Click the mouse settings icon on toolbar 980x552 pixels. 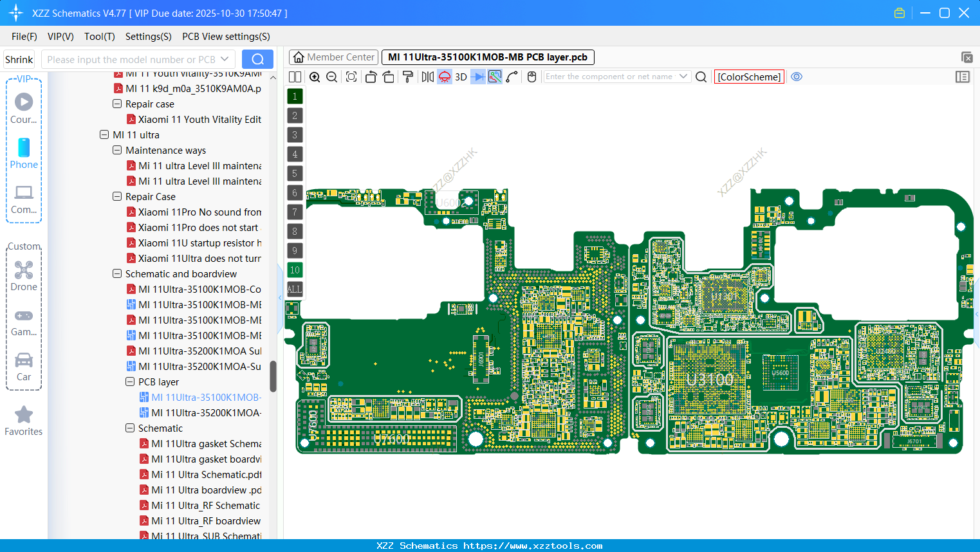532,77
